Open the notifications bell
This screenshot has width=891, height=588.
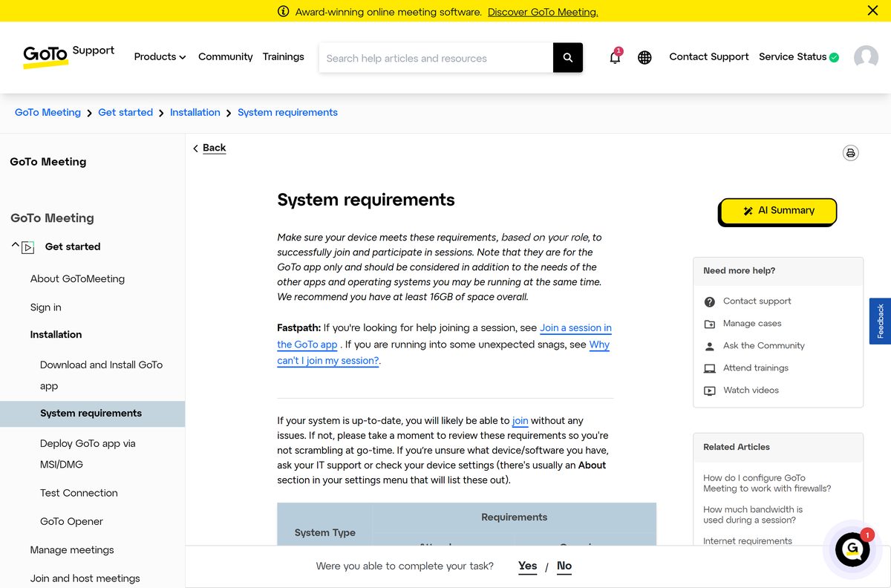615,57
